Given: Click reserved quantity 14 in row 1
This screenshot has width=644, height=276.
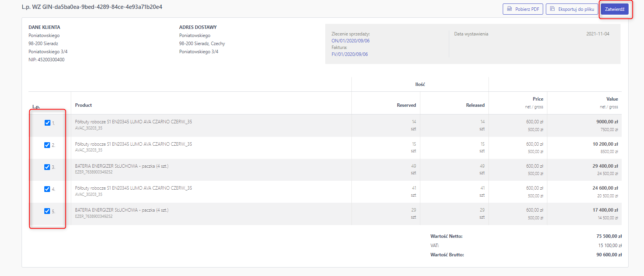Looking at the screenshot, I should 414,122.
